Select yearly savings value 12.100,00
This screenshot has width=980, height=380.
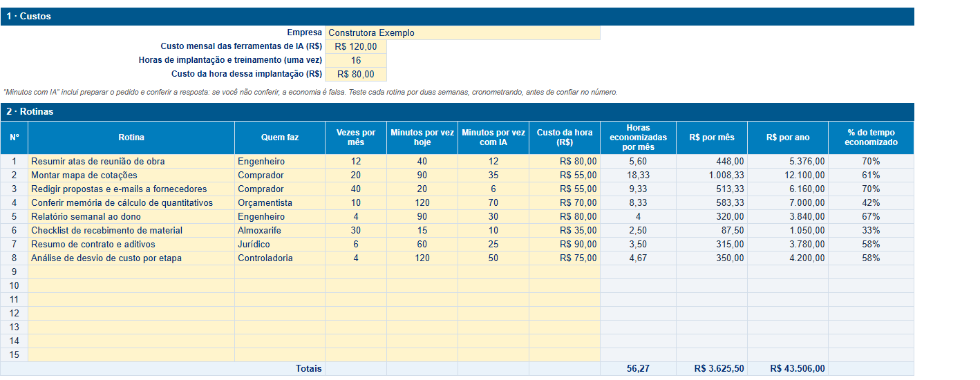tap(788, 175)
